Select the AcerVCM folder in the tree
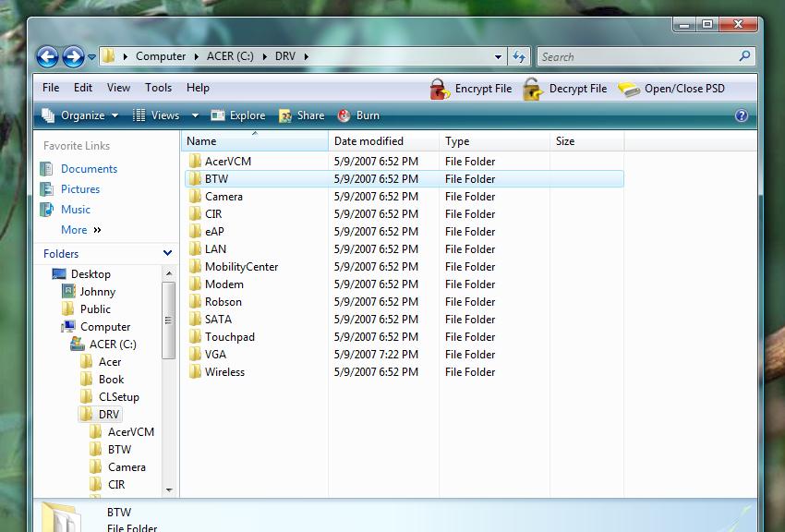The height and width of the screenshot is (532, 785). 131,432
